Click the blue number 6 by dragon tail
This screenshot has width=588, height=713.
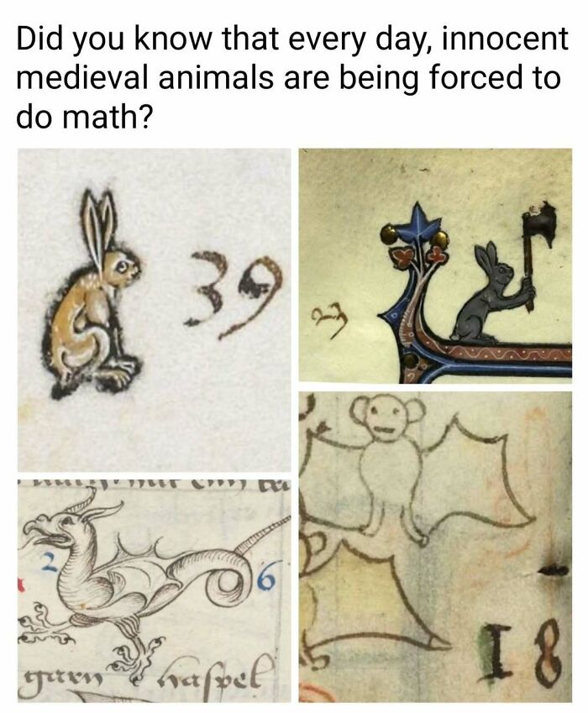[x=267, y=579]
